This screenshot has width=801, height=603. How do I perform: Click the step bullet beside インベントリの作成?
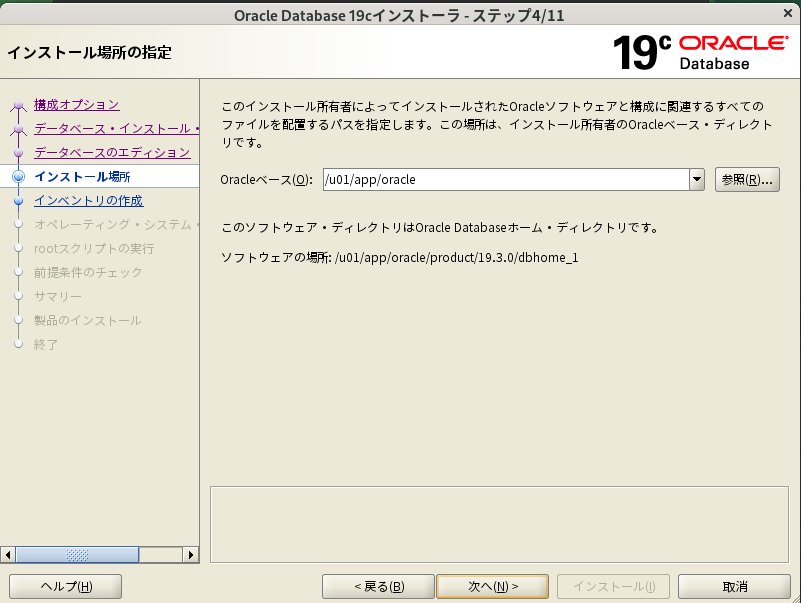[18, 201]
